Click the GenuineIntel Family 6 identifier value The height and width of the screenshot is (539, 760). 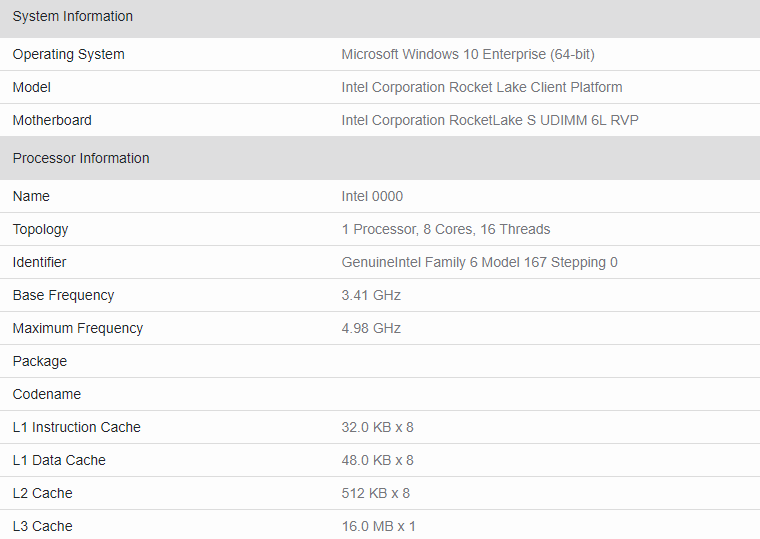(x=479, y=262)
